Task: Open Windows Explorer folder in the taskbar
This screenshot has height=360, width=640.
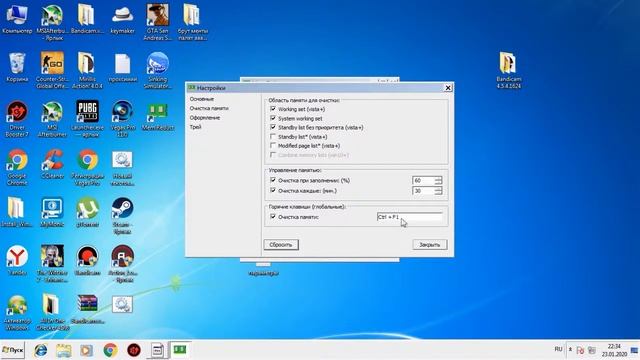Action: [x=64, y=350]
